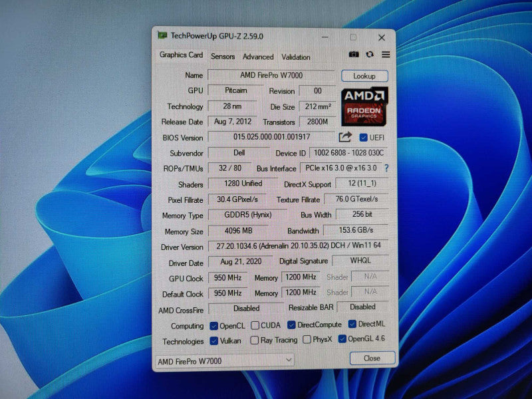Screen dimensions: 532x399
Task: Click the Default Clock value 950 MHz
Action: [227, 293]
